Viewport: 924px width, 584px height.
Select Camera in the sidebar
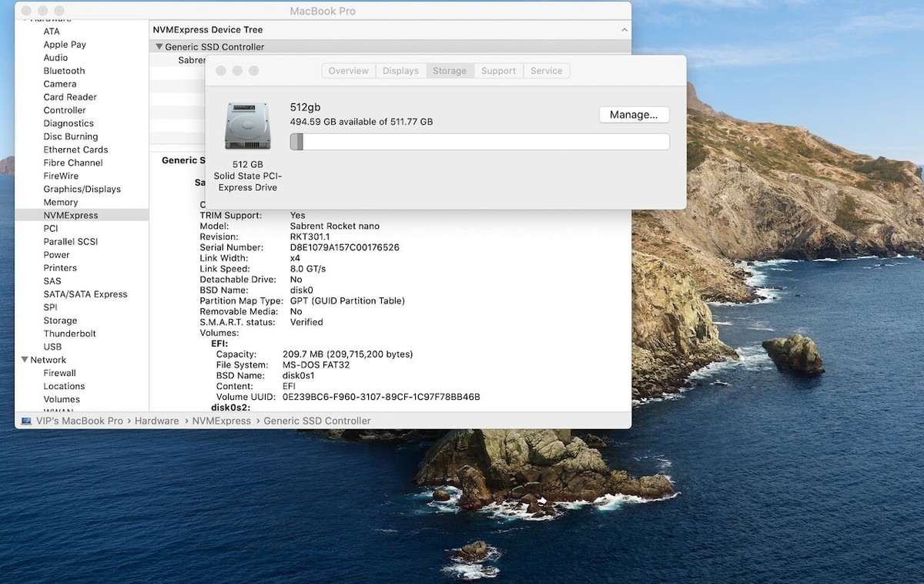tap(60, 84)
